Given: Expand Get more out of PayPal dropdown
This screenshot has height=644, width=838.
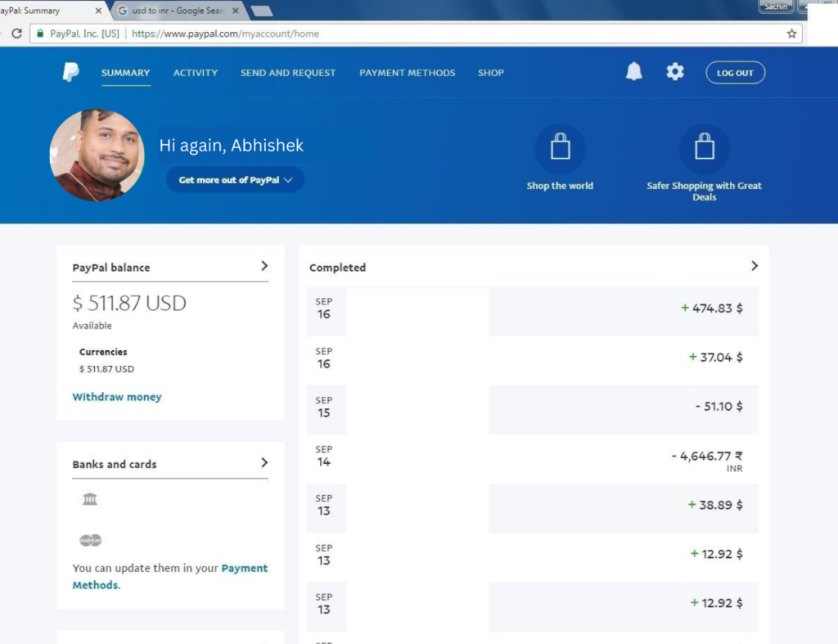Looking at the screenshot, I should coord(235,179).
